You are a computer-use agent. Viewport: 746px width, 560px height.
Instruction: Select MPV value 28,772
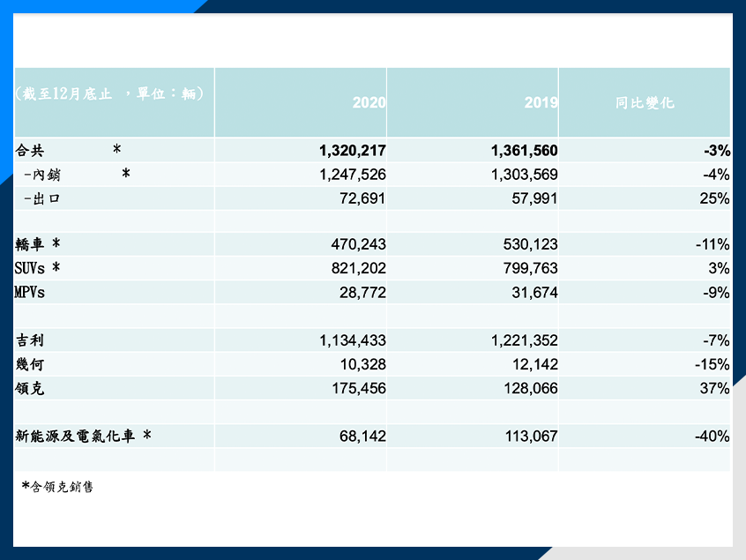click(362, 293)
